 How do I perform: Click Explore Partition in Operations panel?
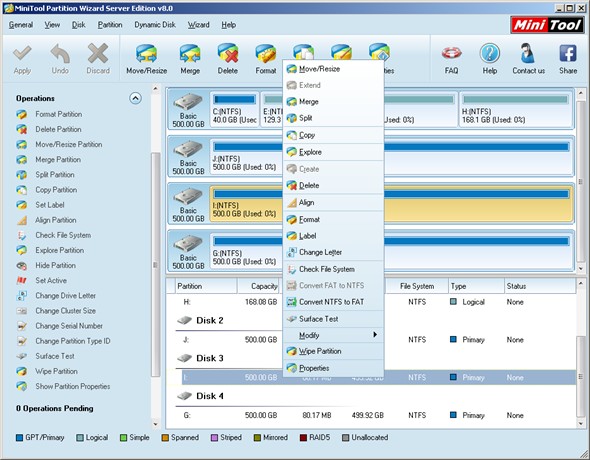tap(59, 250)
